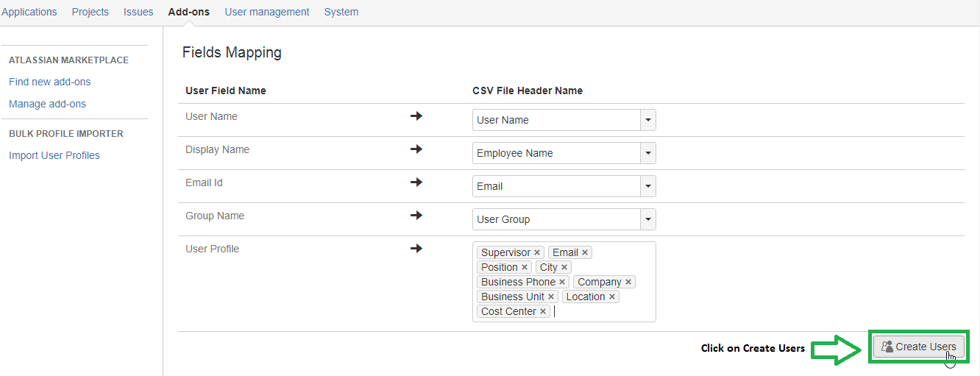Remove the Supervisor tag from User Profile
Screen dimensions: 980x376
click(537, 253)
